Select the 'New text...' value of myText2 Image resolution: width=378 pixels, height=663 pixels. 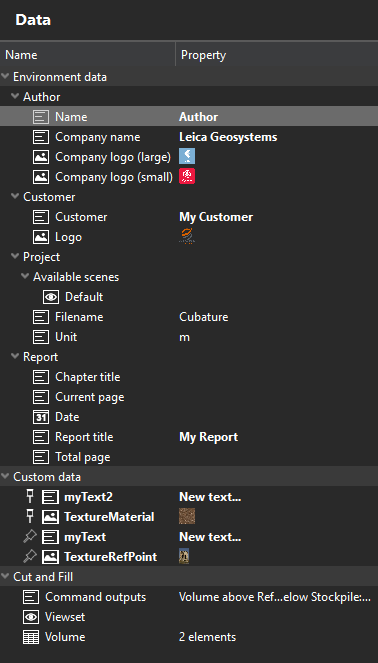210,497
